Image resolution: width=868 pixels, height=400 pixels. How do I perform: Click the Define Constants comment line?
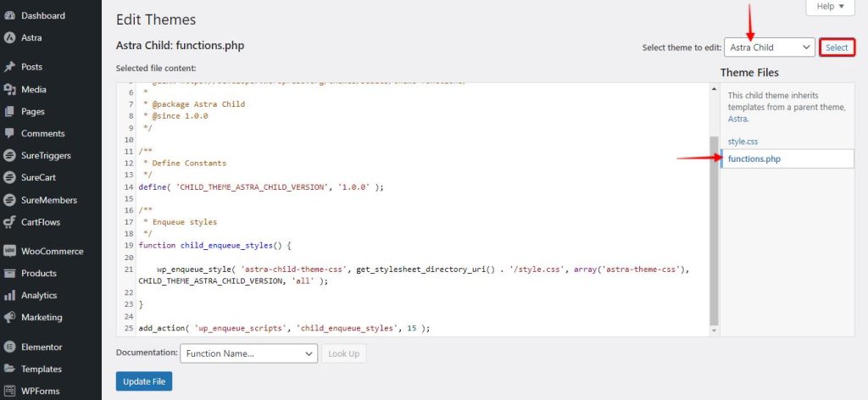[185, 164]
